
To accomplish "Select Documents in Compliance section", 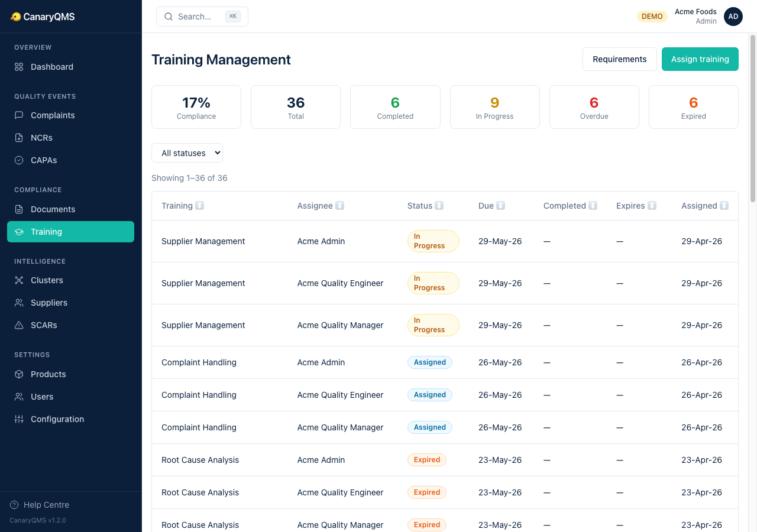I will click(70, 209).
